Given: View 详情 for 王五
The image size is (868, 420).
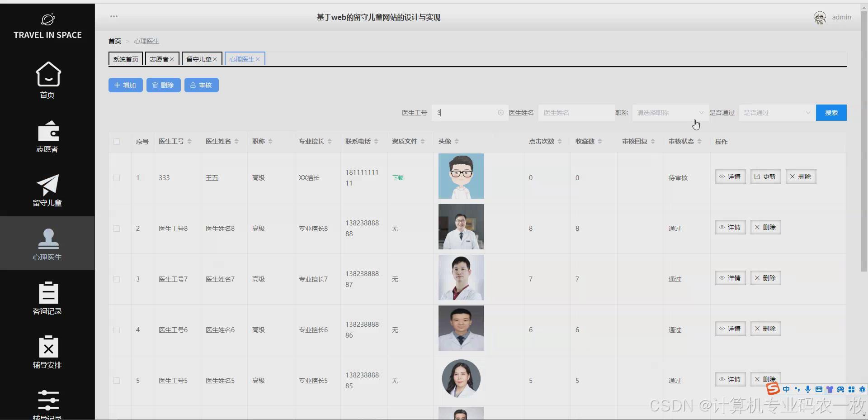Looking at the screenshot, I should point(730,177).
